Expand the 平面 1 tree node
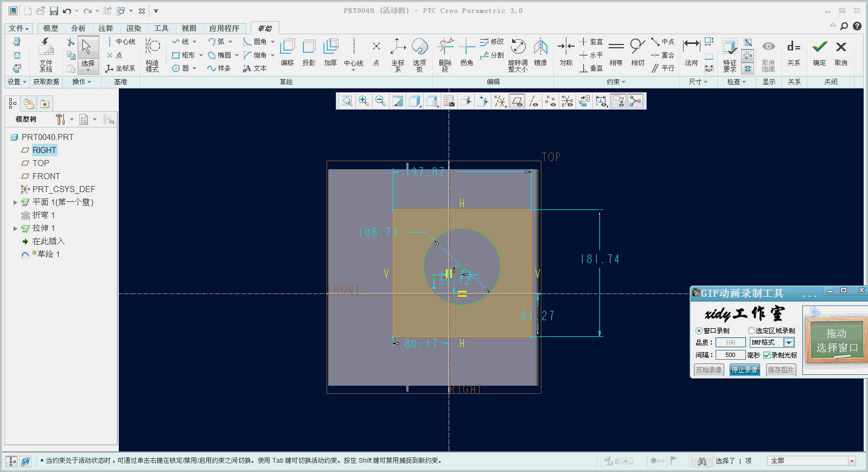 (15, 202)
